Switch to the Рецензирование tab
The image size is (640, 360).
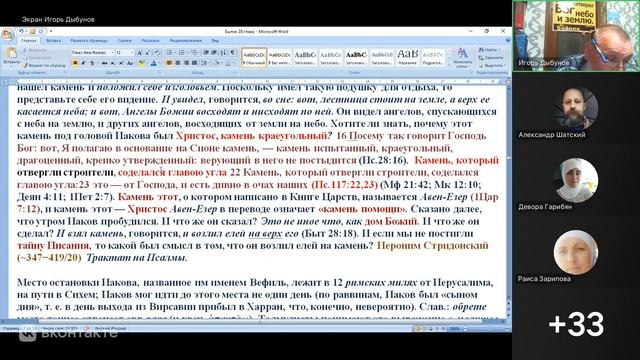coord(186,40)
